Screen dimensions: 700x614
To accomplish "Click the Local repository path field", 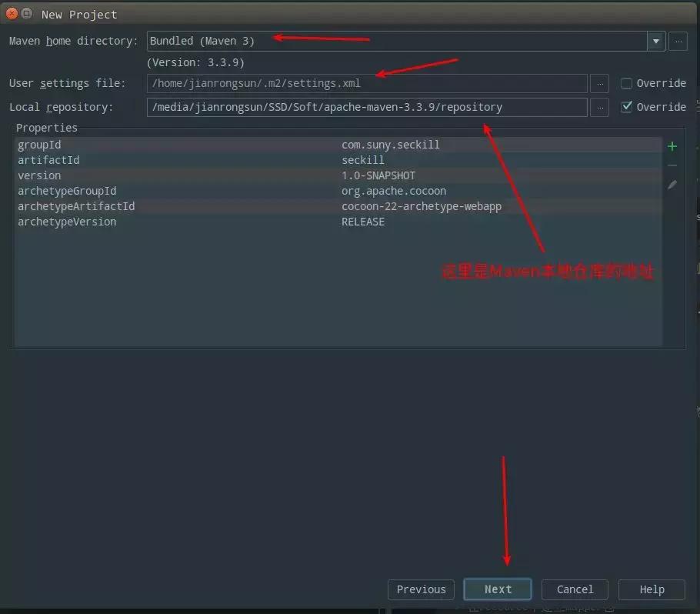I will point(367,107).
